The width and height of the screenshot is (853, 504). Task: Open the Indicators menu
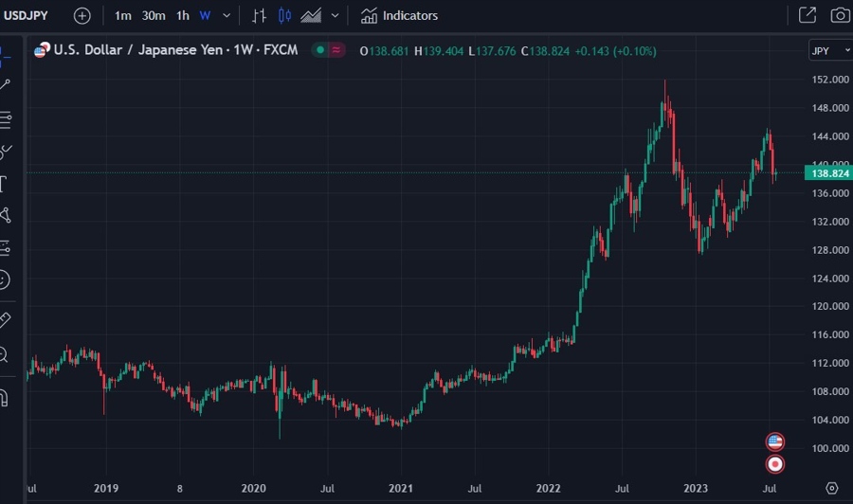pos(399,16)
